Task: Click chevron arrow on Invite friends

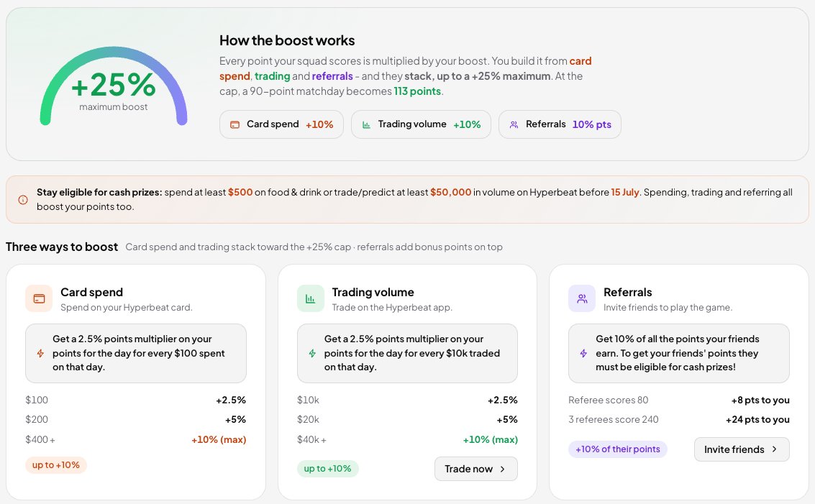Action: pos(775,449)
